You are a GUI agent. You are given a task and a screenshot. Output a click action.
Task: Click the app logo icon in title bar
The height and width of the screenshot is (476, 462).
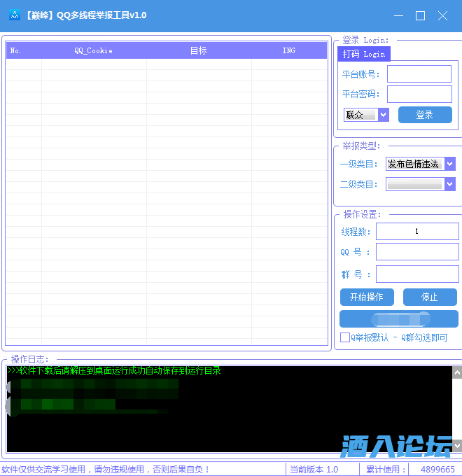pos(14,15)
